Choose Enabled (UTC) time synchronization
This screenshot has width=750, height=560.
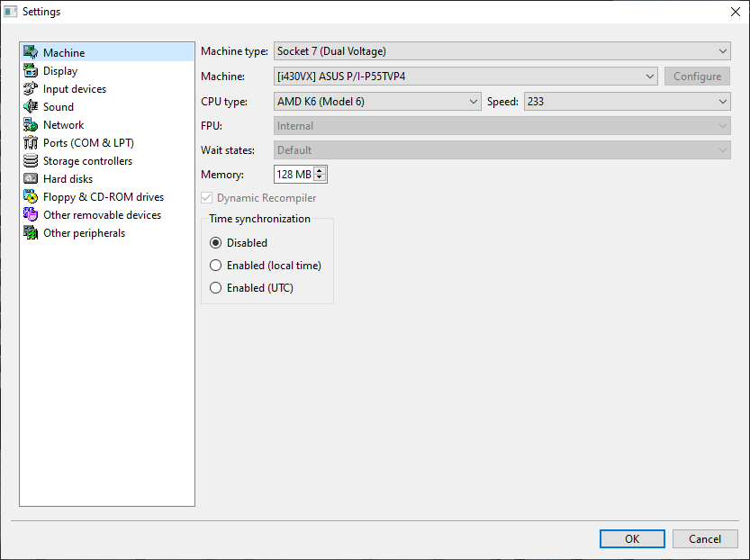pos(215,288)
